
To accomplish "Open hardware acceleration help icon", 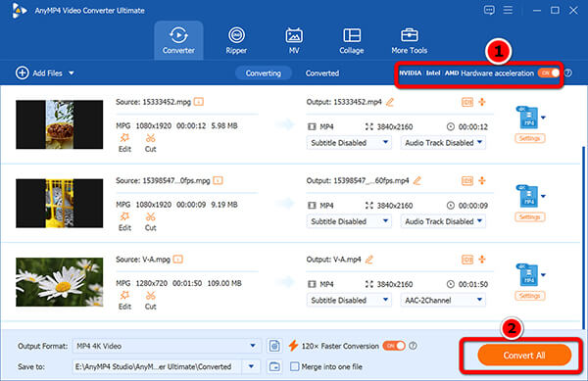I will tap(568, 73).
